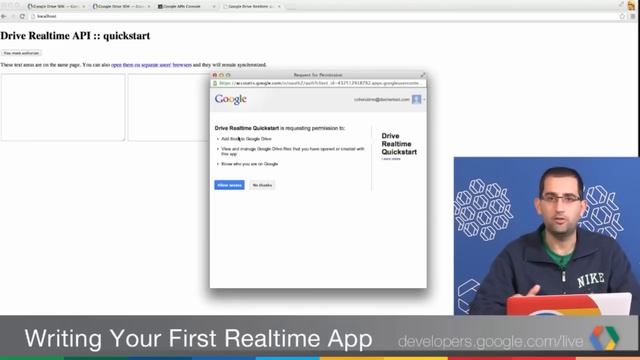Click the 'Drive Realtime API :: quickstart' heading
This screenshot has height=360, width=640.
tap(75, 36)
